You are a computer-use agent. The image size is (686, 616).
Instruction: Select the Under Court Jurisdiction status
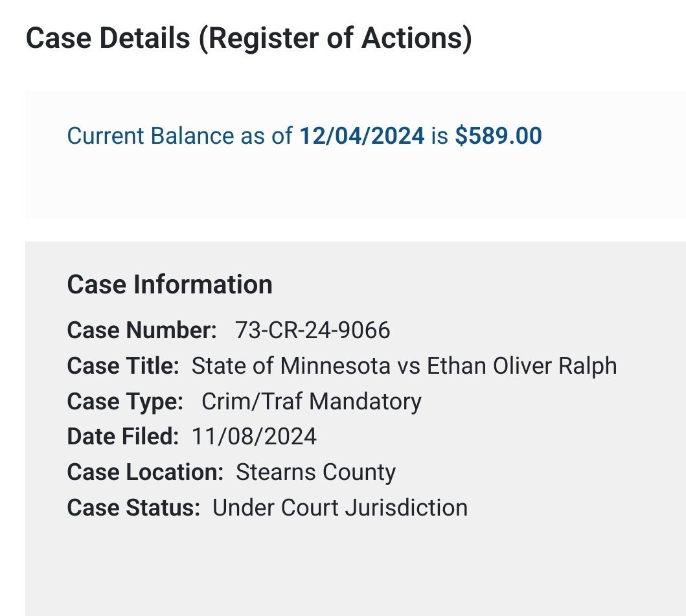pyautogui.click(x=340, y=507)
